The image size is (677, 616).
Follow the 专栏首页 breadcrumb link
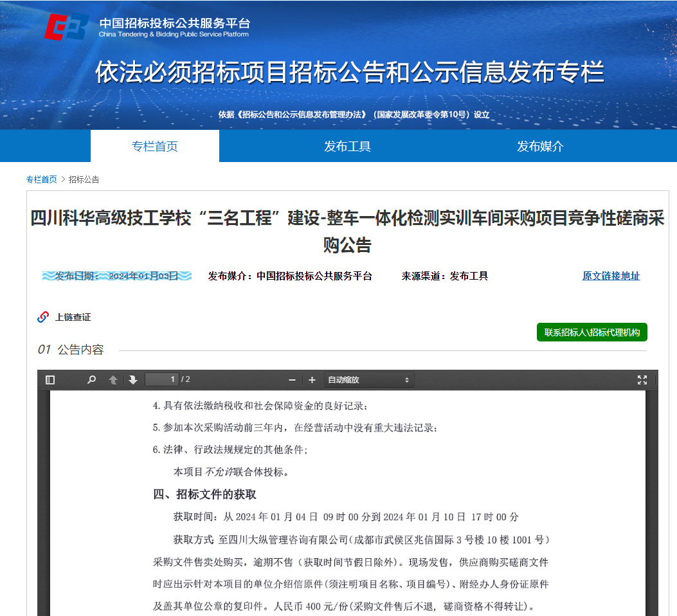click(x=41, y=179)
